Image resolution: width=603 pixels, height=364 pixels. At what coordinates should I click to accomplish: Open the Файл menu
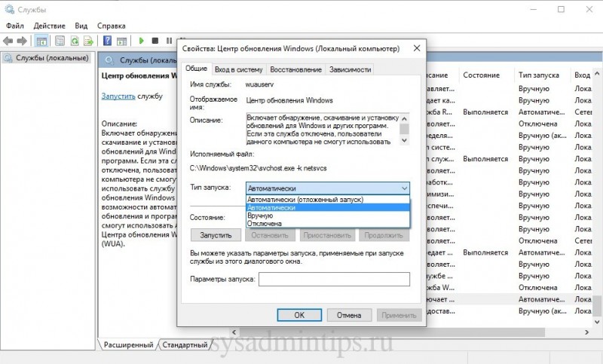click(x=15, y=26)
